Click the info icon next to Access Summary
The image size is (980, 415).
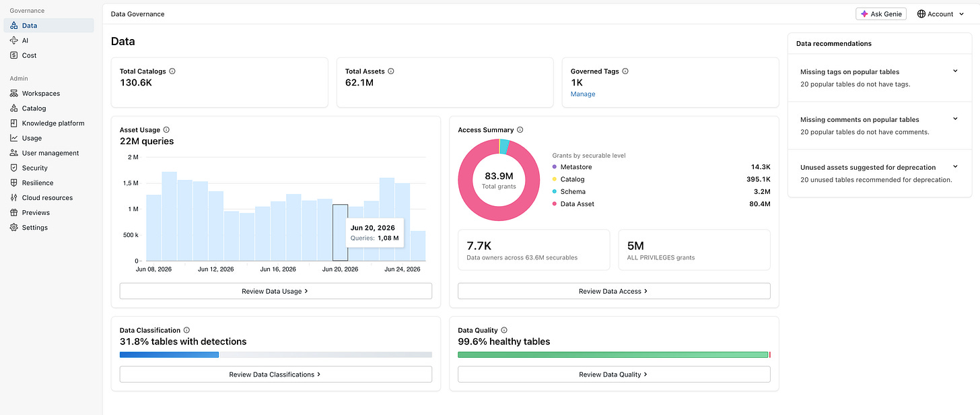pyautogui.click(x=520, y=130)
